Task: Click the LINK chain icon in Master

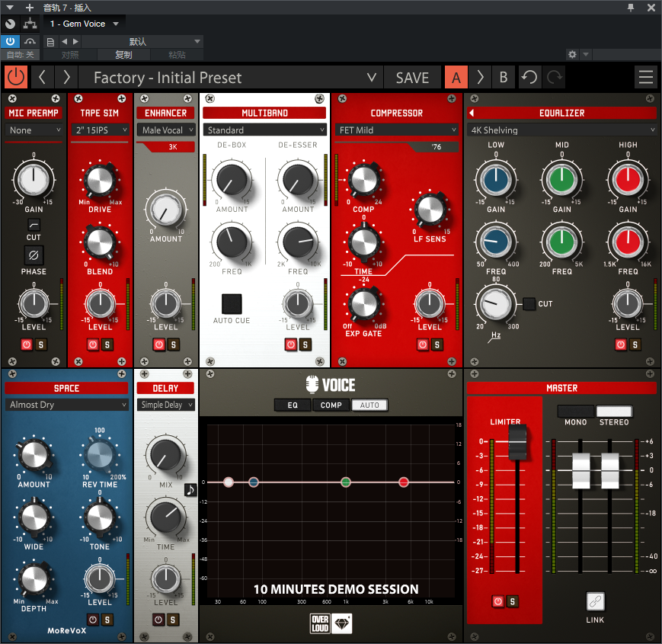Action: coord(595,601)
